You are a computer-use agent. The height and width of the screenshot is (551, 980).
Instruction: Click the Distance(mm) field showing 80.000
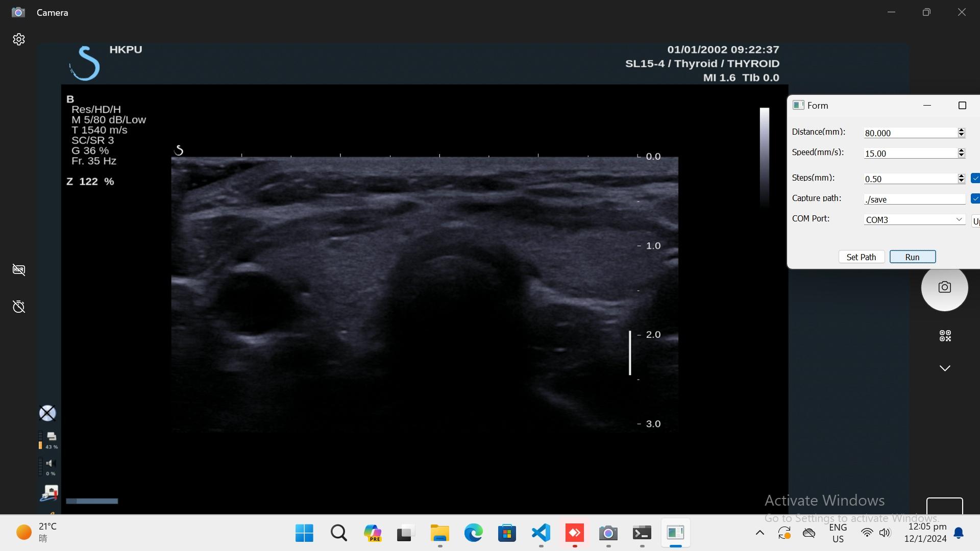pyautogui.click(x=910, y=133)
